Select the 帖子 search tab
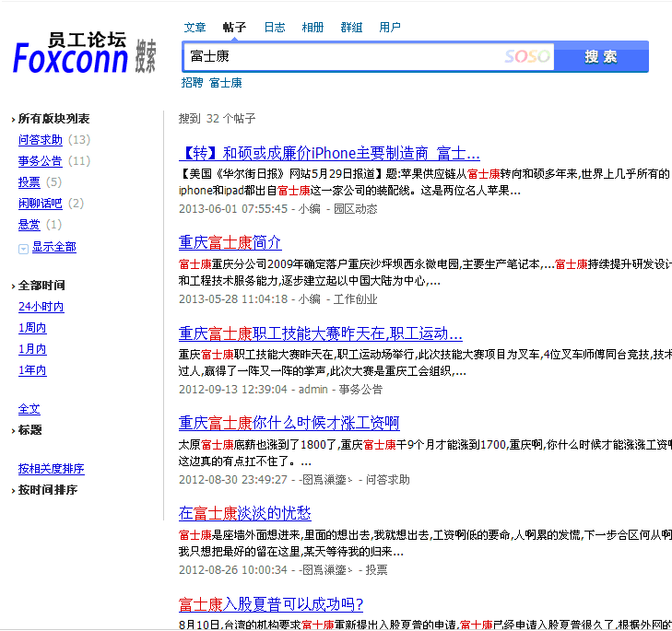 (x=234, y=28)
